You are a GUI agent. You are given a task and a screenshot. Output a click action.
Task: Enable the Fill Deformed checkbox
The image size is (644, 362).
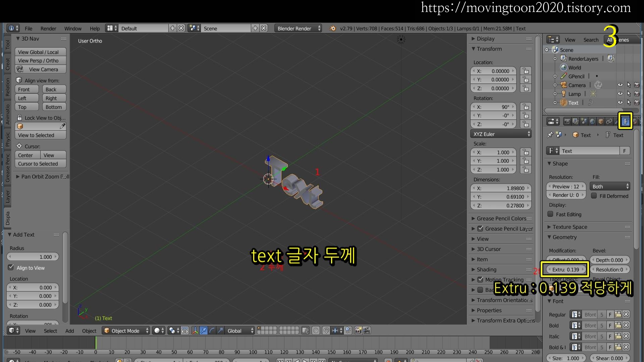[594, 196]
